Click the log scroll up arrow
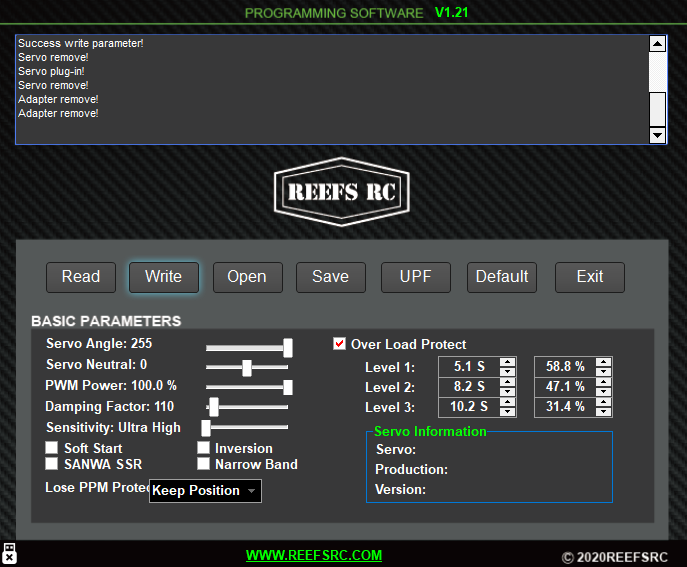The width and height of the screenshot is (687, 567). coord(657,43)
